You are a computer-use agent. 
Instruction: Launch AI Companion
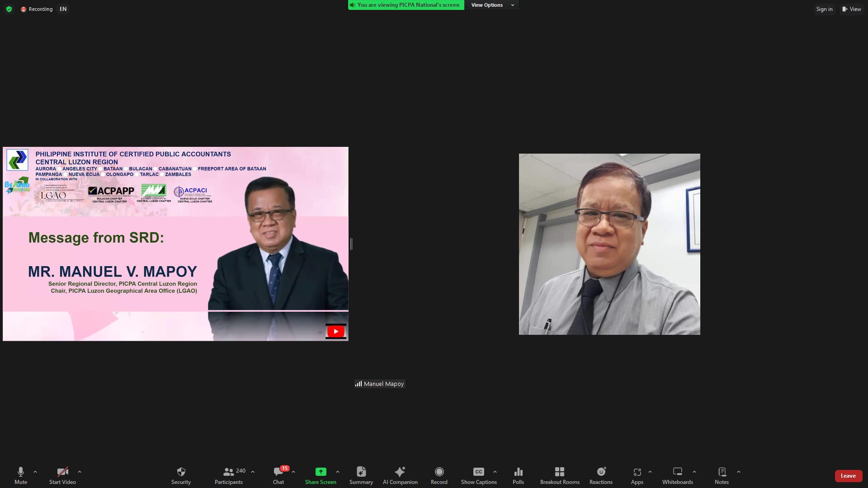point(400,475)
